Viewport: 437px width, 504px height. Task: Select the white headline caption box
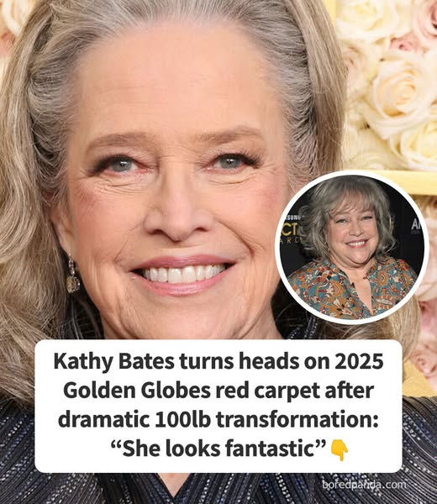point(218,406)
